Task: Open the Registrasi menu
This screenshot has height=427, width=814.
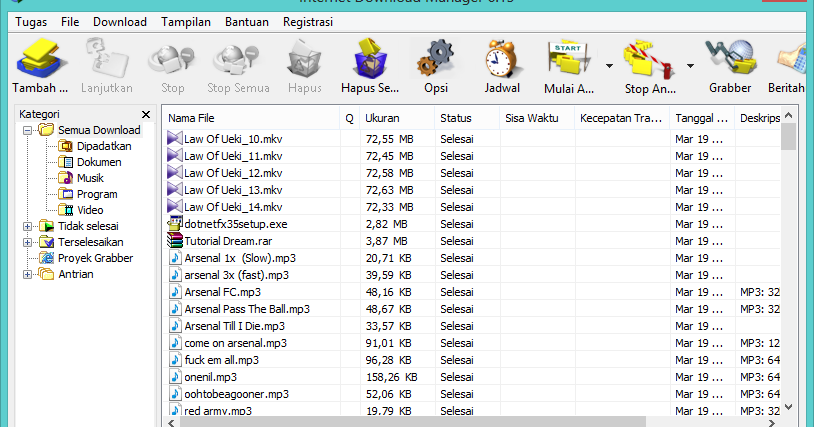Action: [x=308, y=22]
